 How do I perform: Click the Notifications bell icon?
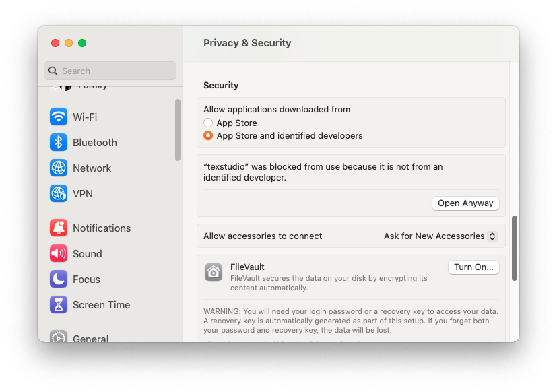59,228
